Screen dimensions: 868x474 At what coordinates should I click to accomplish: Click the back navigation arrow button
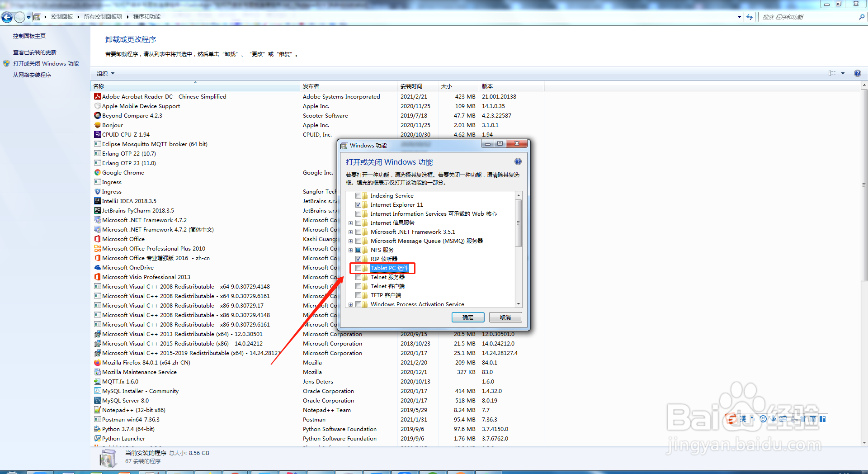click(x=7, y=17)
